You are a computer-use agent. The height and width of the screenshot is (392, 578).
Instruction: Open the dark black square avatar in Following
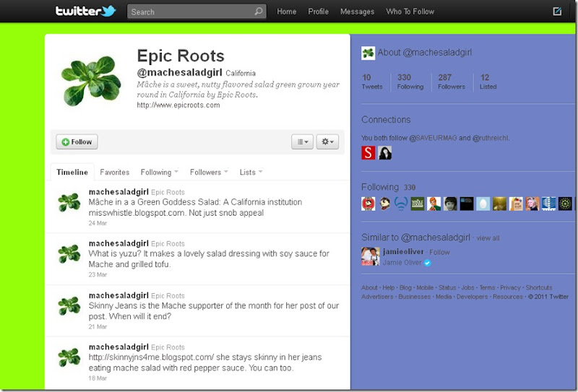pyautogui.click(x=467, y=204)
